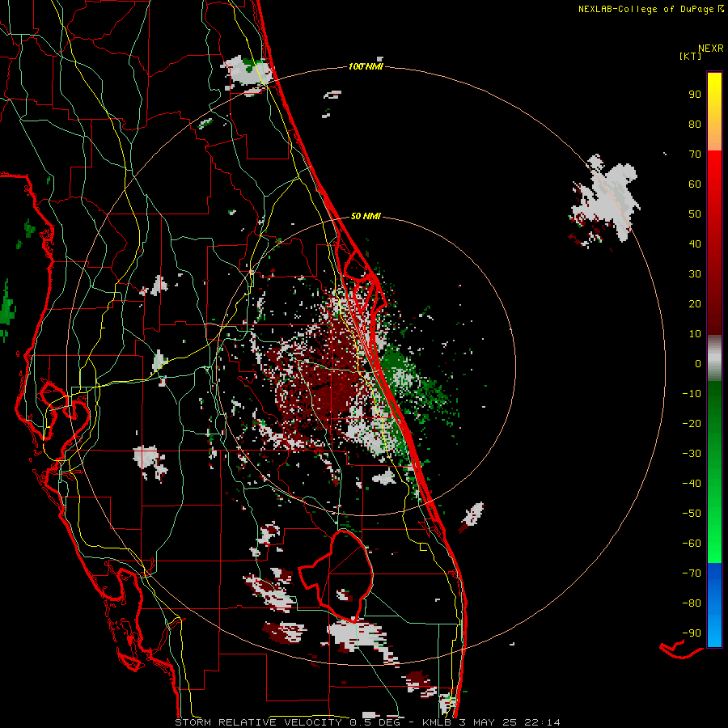
Task: Select the positive 70 scale label
Action: pos(695,154)
